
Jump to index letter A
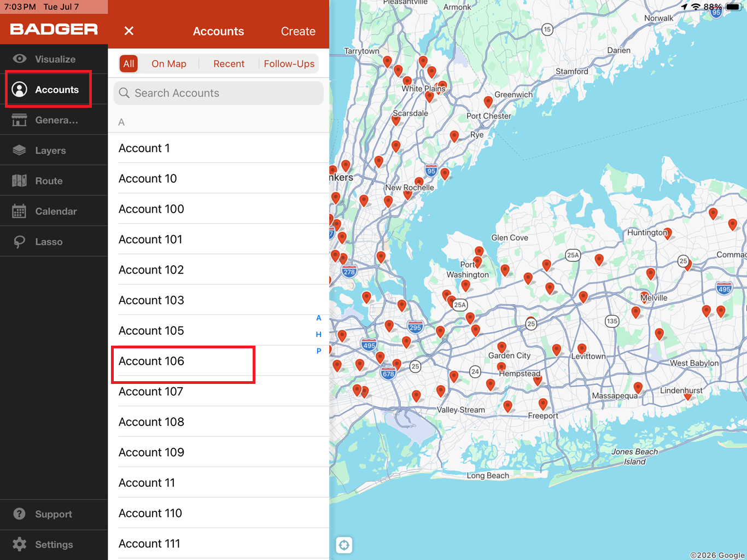click(x=319, y=318)
